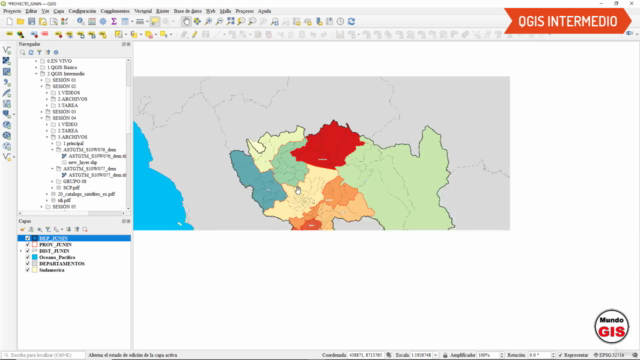640x360 pixels.
Task: Open the Procesos menu
Action: [x=244, y=11]
